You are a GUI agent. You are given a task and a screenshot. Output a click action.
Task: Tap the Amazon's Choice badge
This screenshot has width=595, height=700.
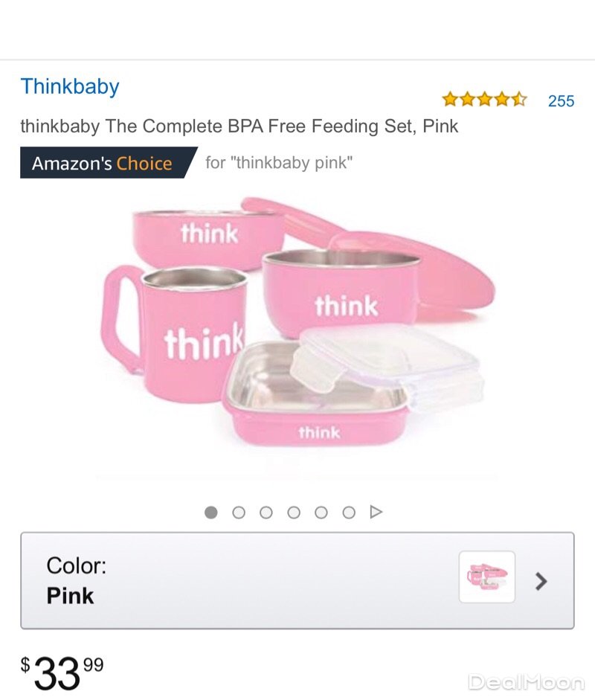tap(109, 163)
